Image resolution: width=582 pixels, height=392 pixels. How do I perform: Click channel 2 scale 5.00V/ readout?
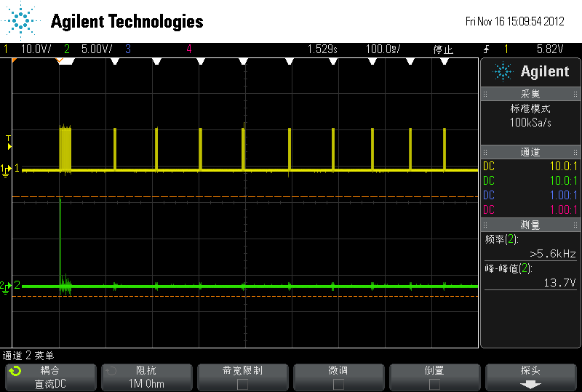(97, 49)
